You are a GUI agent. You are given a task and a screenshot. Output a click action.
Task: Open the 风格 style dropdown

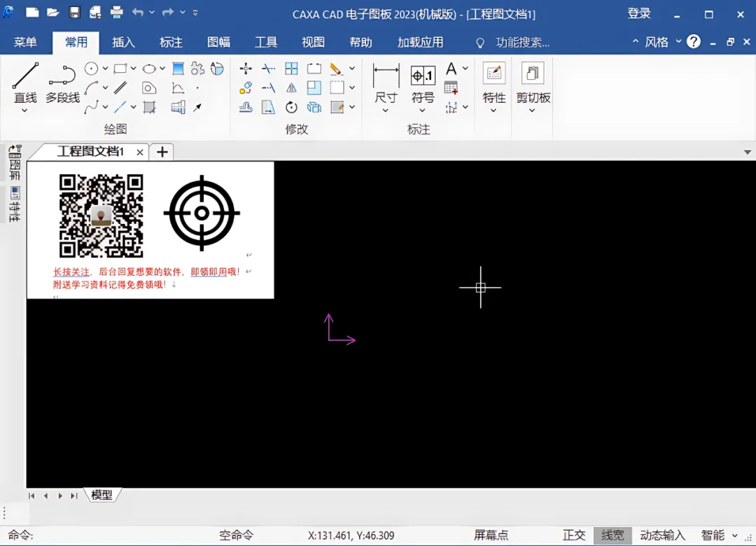[x=678, y=41]
